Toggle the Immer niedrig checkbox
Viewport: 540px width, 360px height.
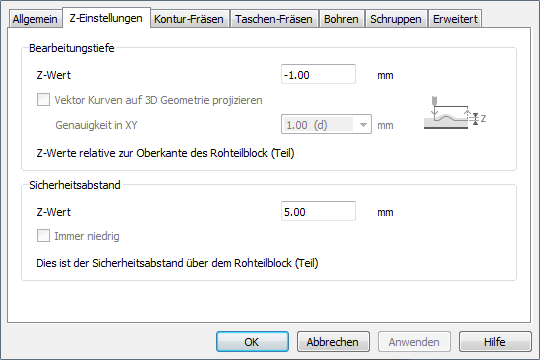[43, 236]
